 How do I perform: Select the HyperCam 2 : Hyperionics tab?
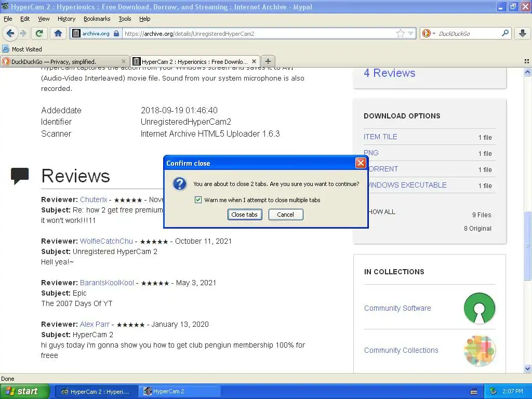click(195, 61)
